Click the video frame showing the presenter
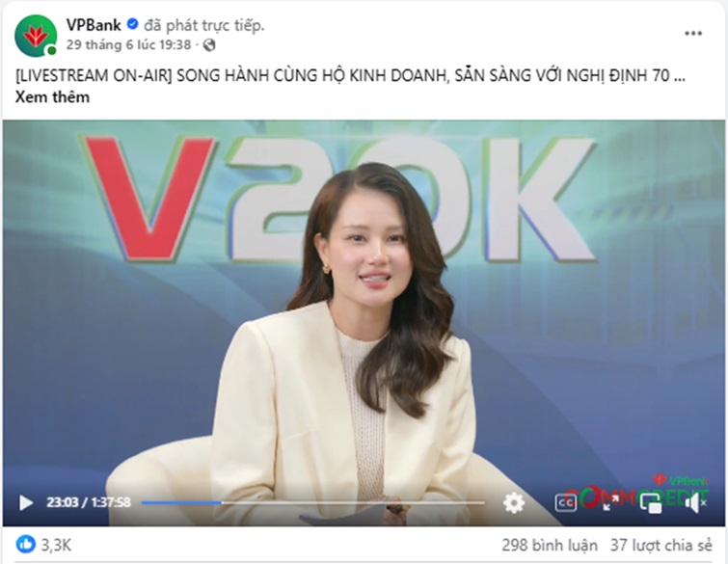Image resolution: width=728 pixels, height=564 pixels. tap(364, 302)
